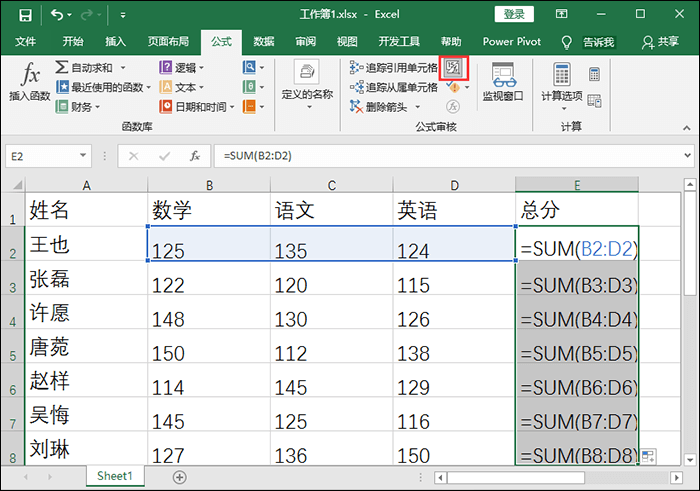Add a new sheet with plus button
Viewport: 700px width, 491px height.
[180, 477]
